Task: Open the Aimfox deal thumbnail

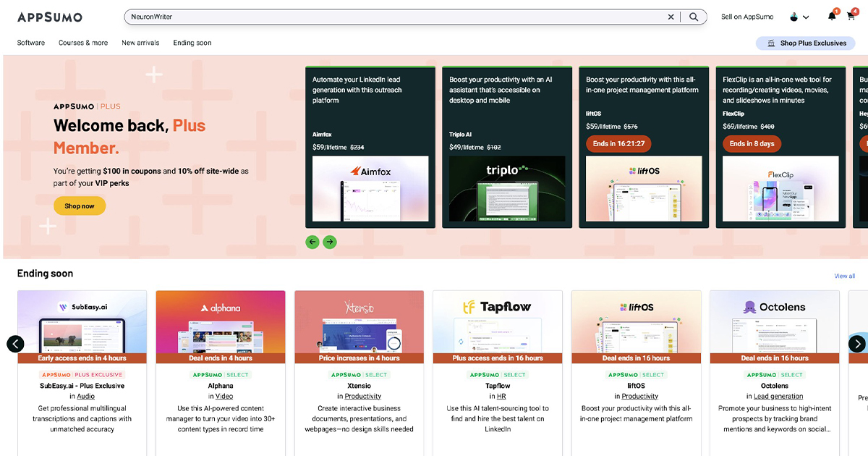Action: pos(370,189)
